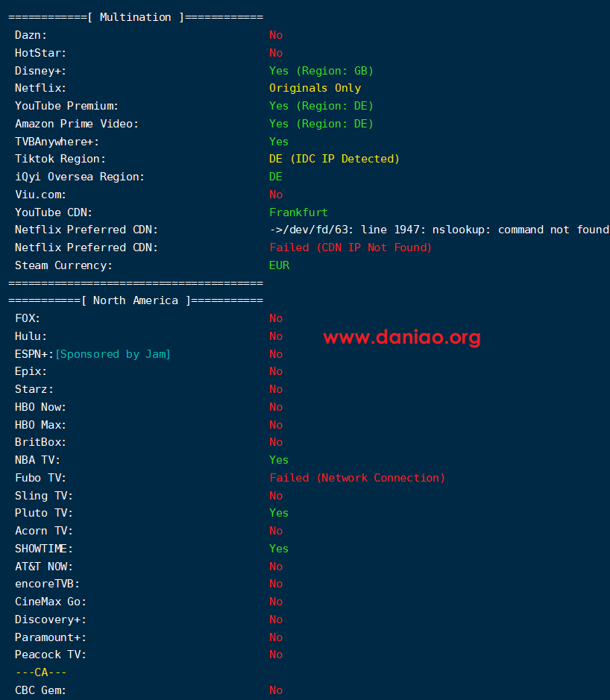Click the Fubo TV Failed (Network Connection) text
The image size is (610, 700).
pyautogui.click(x=357, y=478)
